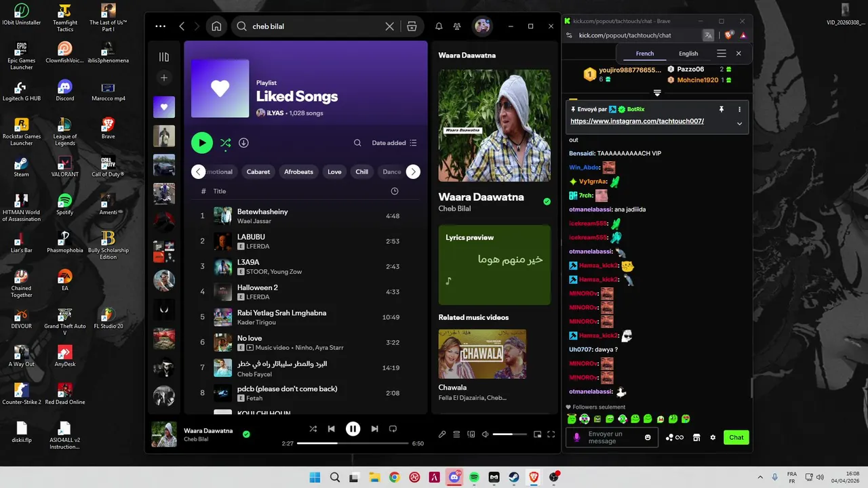Filter by Chill genre chip

(x=362, y=171)
